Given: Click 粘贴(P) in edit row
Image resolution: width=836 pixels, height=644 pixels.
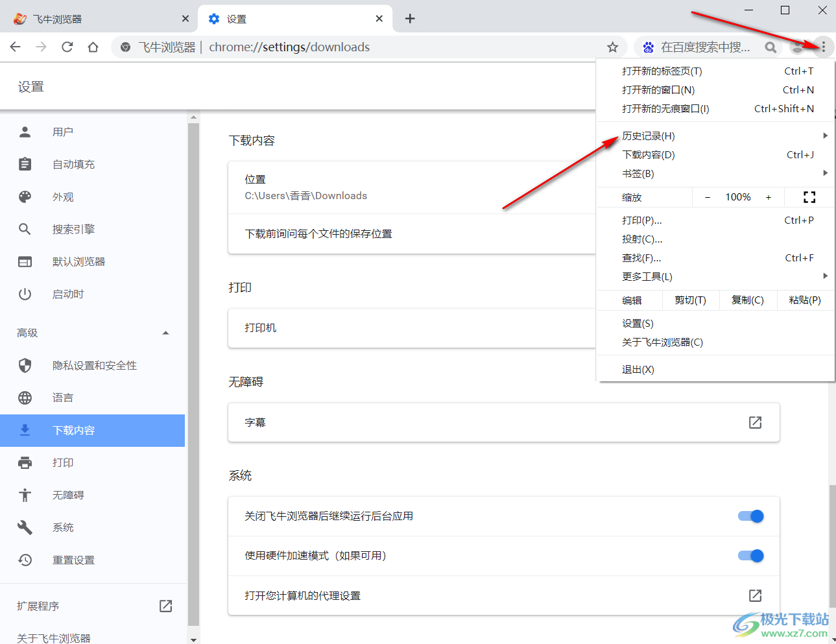Looking at the screenshot, I should (x=806, y=300).
